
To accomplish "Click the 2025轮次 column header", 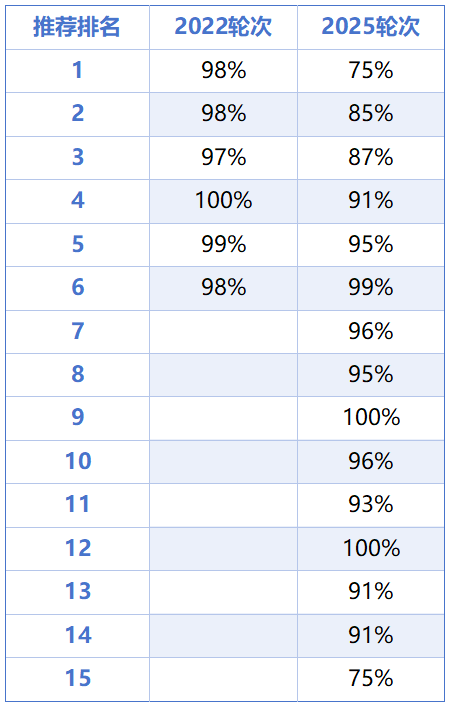I will (x=371, y=27).
